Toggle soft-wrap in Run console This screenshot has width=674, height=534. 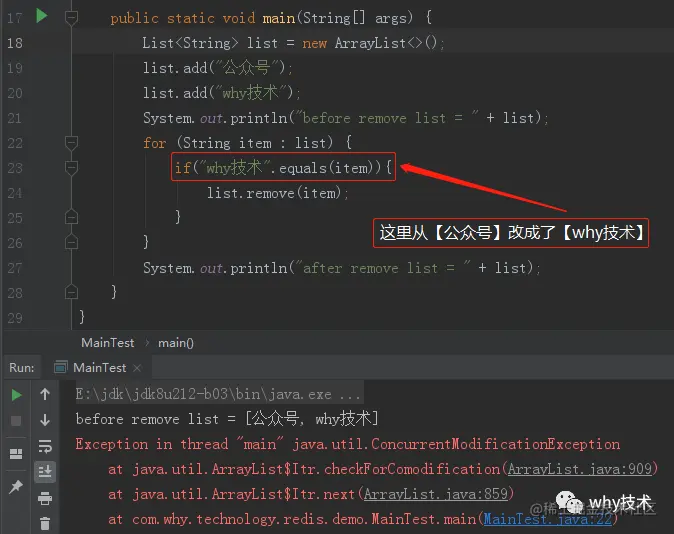45,446
